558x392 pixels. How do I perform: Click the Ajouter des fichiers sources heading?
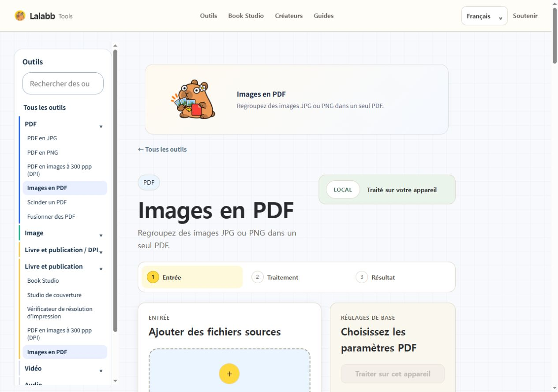tap(215, 332)
